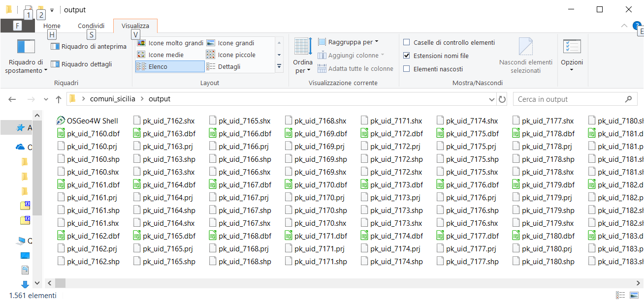644x303 pixels.
Task: Expand the address bar history dropdown
Action: coord(491,99)
